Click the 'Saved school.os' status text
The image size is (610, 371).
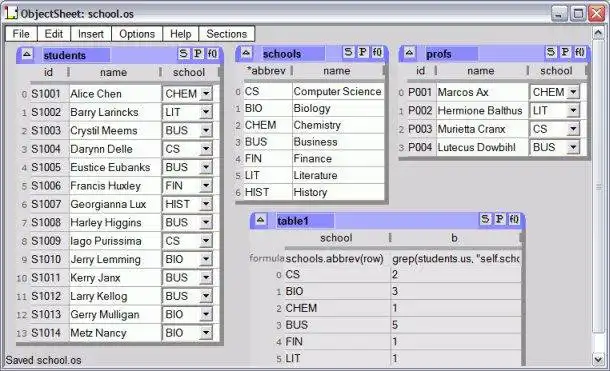tap(44, 360)
